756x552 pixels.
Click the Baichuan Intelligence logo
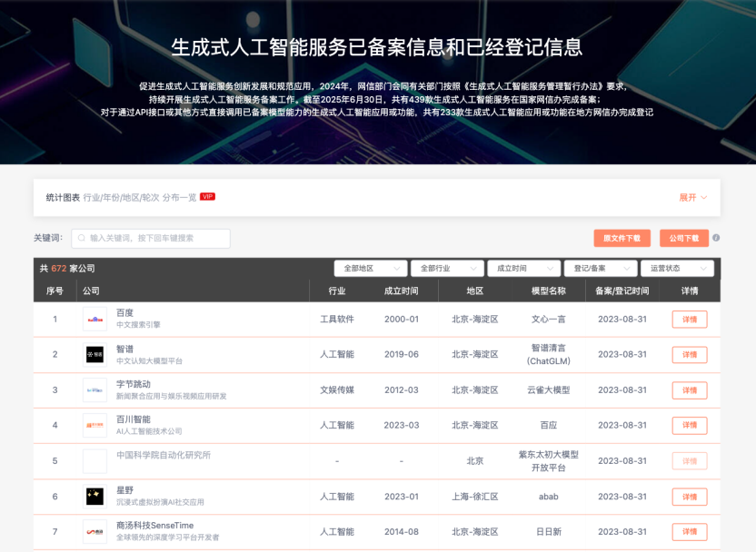95,425
